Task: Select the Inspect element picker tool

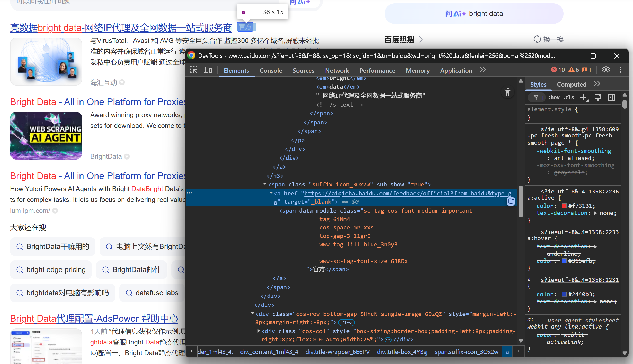Action: point(193,70)
